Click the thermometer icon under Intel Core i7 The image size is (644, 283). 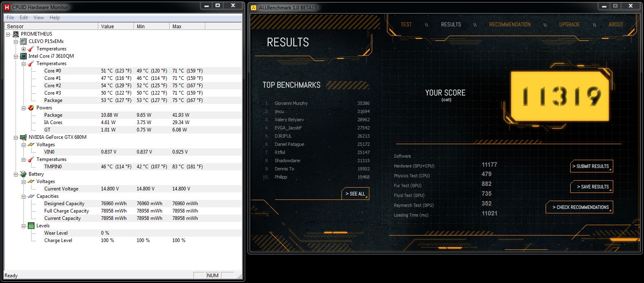(x=31, y=63)
